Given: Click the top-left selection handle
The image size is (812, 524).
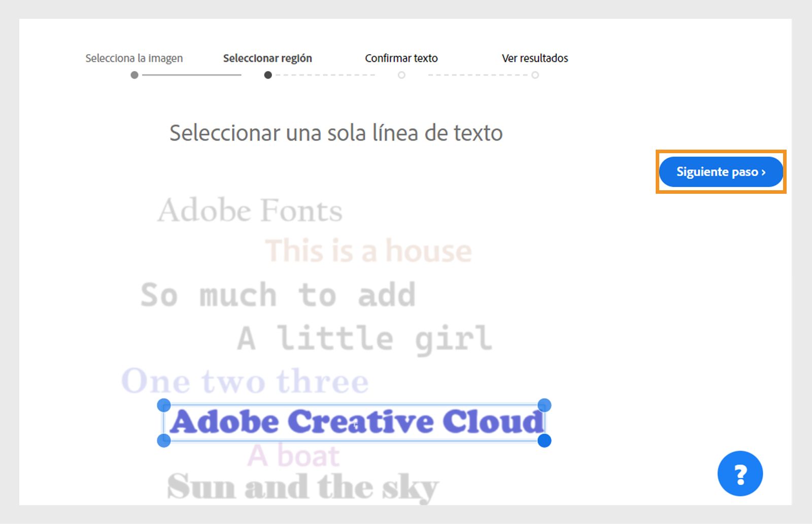Looking at the screenshot, I should click(x=164, y=405).
